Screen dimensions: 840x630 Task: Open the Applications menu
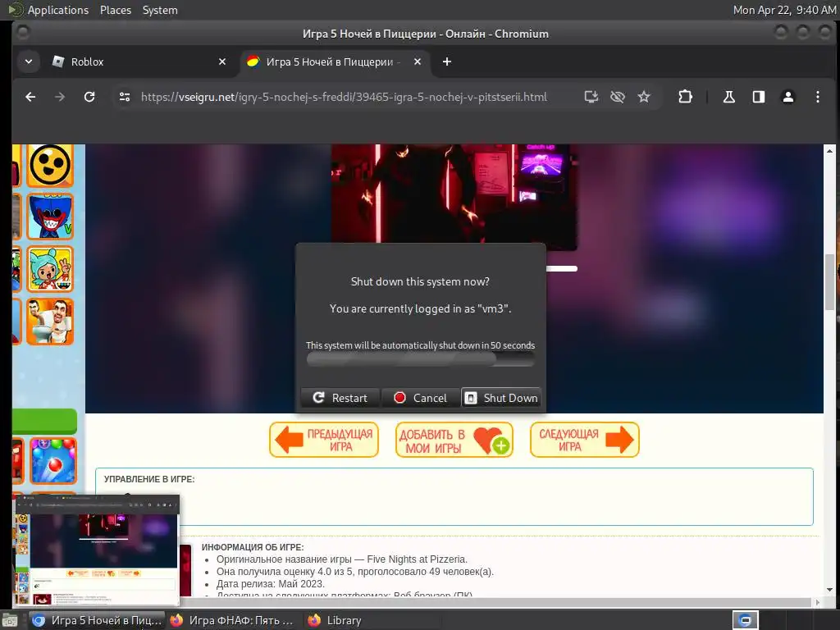point(58,10)
